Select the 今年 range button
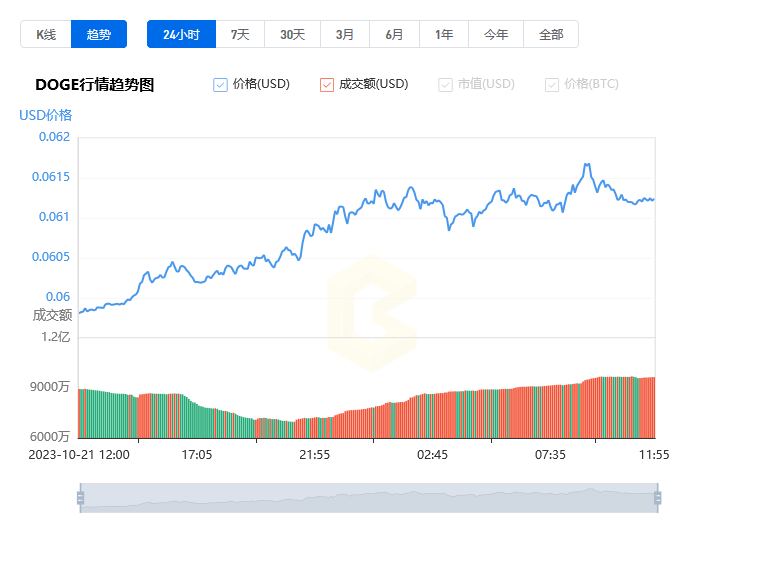Viewport: 780px width, 563px height. tap(496, 34)
